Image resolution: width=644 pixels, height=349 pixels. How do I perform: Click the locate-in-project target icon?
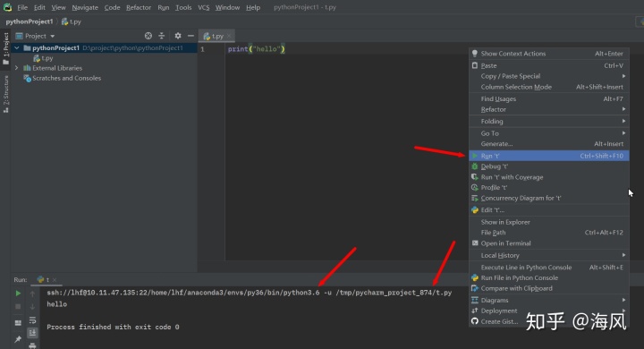148,36
